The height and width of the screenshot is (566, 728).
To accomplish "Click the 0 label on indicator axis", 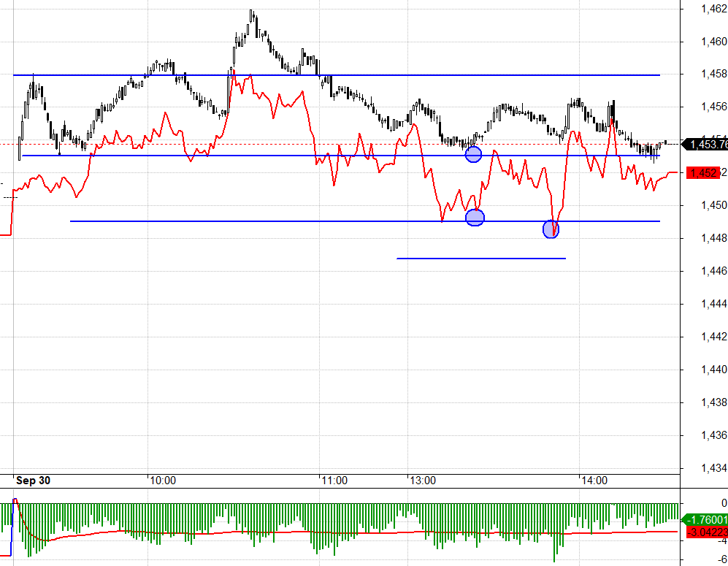I will pos(724,503).
